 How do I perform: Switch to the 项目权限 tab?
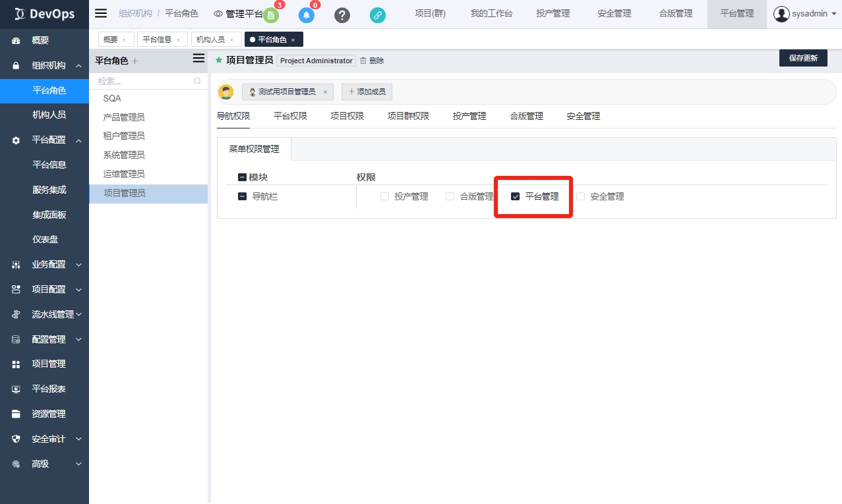(x=347, y=116)
